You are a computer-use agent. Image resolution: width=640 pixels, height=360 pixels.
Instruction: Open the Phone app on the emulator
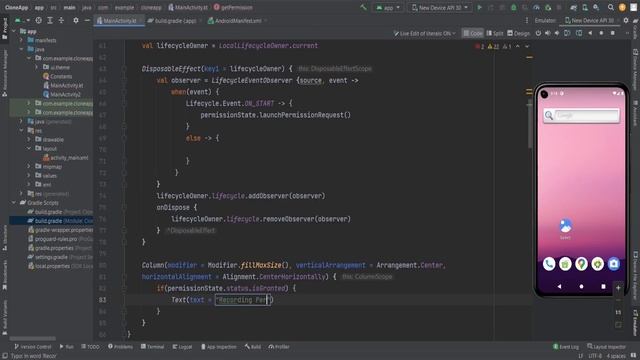point(549,264)
